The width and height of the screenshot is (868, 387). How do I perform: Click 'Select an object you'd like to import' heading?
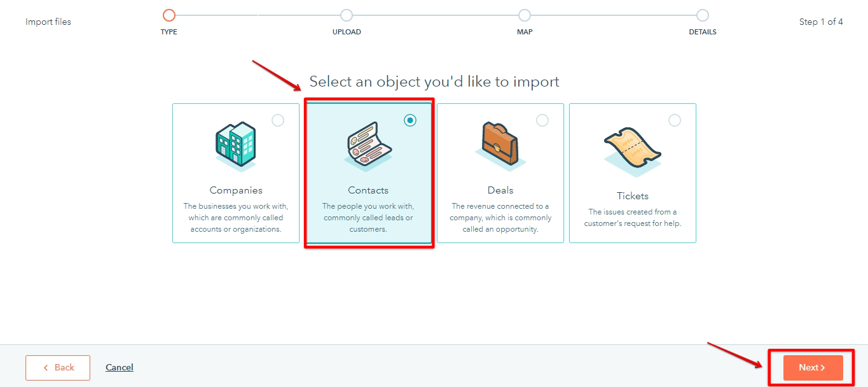(x=434, y=81)
